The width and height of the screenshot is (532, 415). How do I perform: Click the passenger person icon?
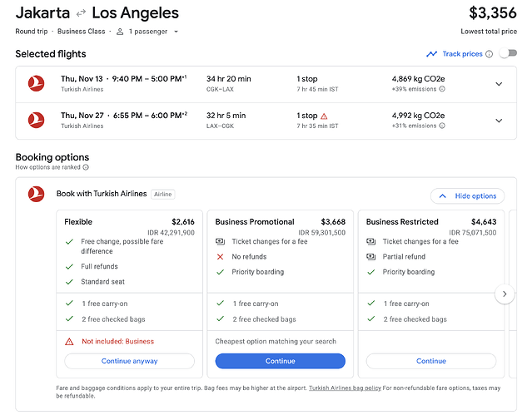tap(120, 32)
